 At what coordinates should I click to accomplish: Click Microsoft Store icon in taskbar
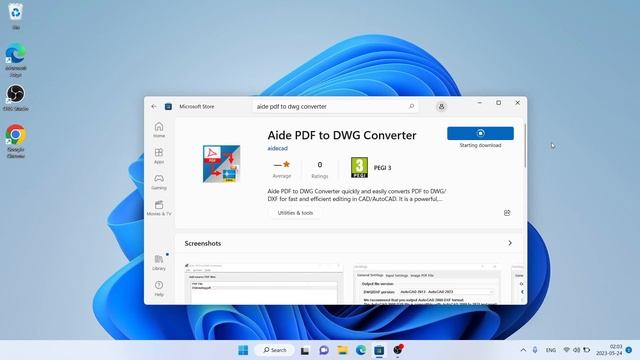pos(379,350)
